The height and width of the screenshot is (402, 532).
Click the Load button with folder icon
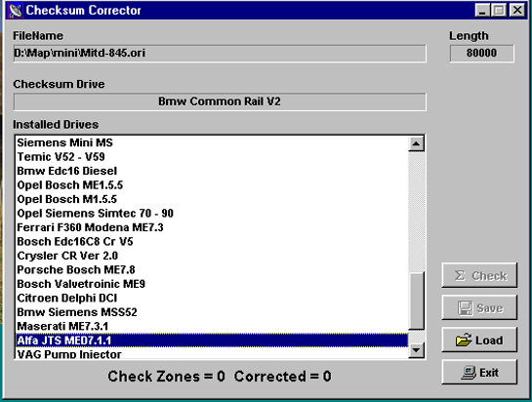479,340
